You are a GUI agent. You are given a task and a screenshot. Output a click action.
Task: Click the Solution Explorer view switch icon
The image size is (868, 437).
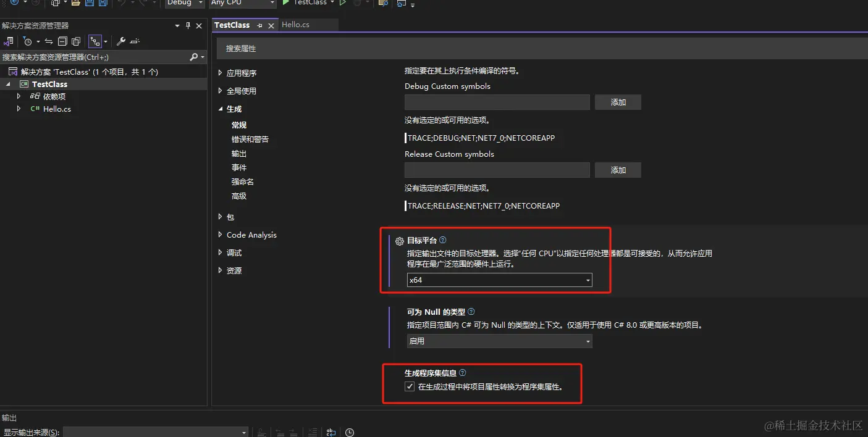click(x=9, y=41)
